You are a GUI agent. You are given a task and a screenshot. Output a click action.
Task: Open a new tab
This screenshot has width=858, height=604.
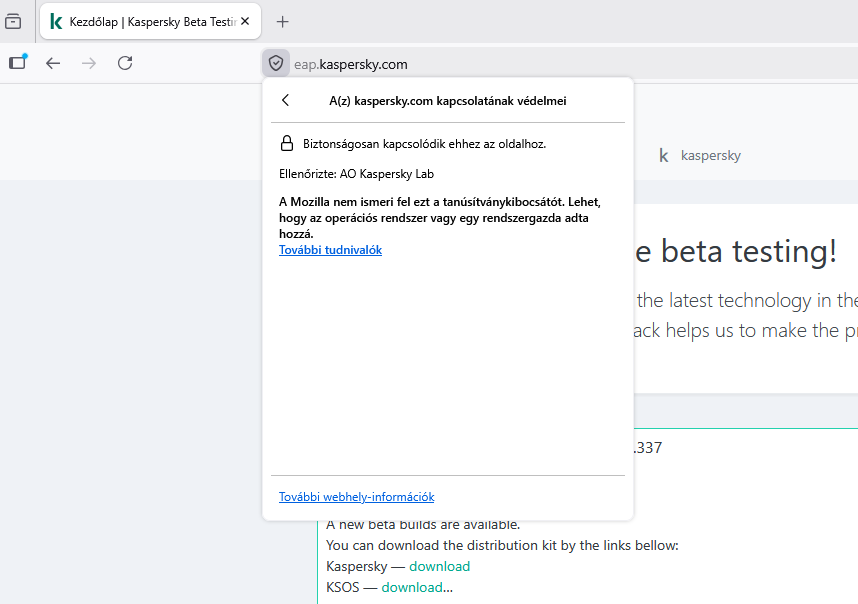pyautogui.click(x=282, y=22)
